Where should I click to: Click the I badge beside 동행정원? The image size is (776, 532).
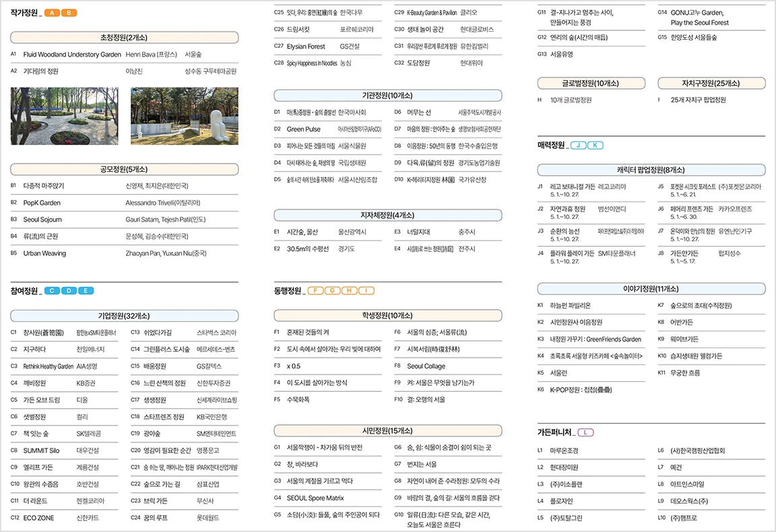(366, 290)
